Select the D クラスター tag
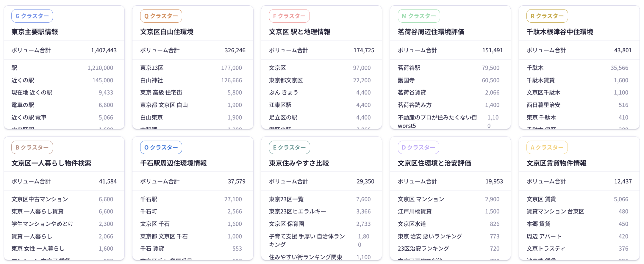This screenshot has width=644, height=264. [418, 147]
